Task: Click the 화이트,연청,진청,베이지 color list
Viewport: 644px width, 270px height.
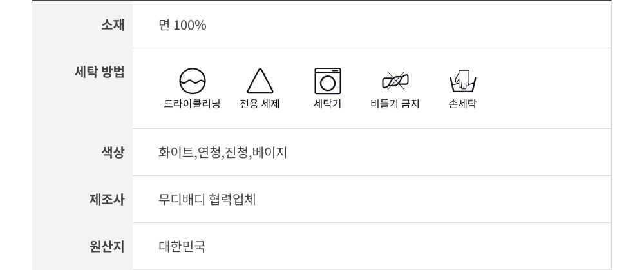Action: pyautogui.click(x=223, y=153)
